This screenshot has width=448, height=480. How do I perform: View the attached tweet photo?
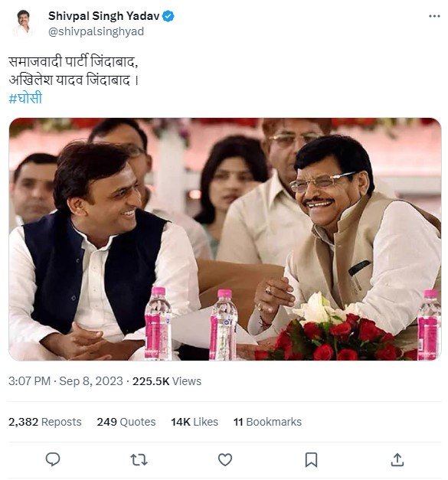[225, 239]
